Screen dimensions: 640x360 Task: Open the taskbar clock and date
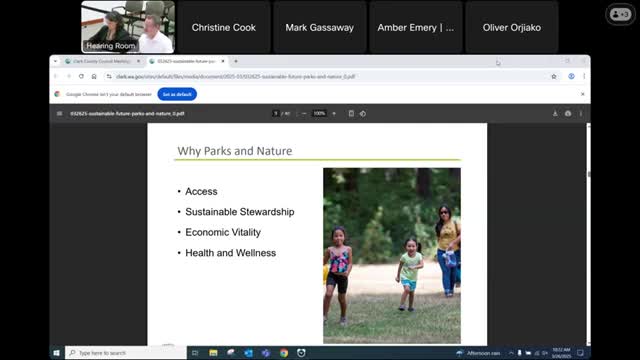tap(562, 353)
